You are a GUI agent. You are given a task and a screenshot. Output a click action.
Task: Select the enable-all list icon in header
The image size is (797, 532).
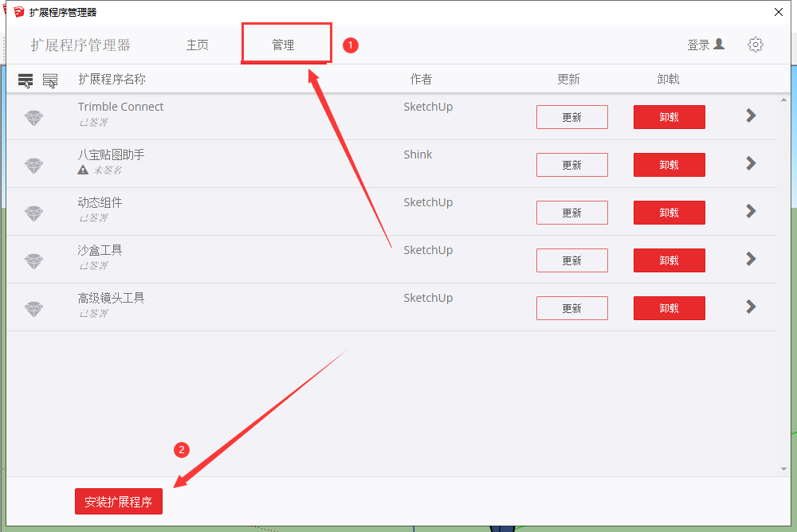[x=26, y=80]
